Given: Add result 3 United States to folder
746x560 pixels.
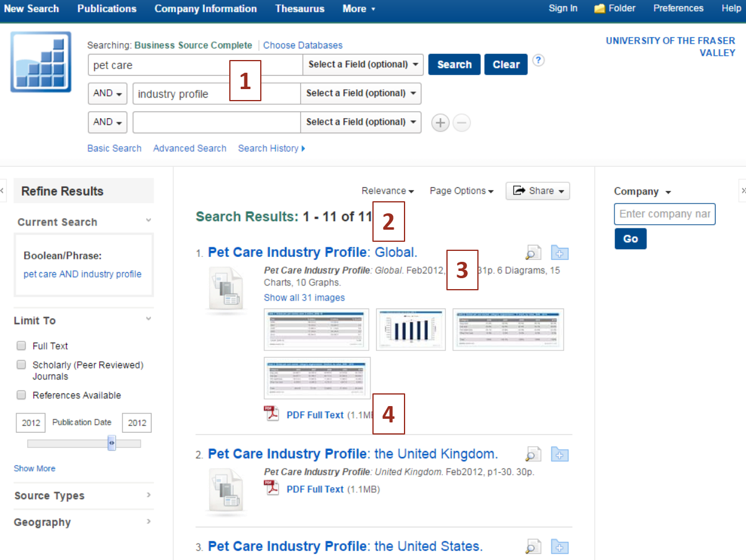Looking at the screenshot, I should tap(560, 547).
